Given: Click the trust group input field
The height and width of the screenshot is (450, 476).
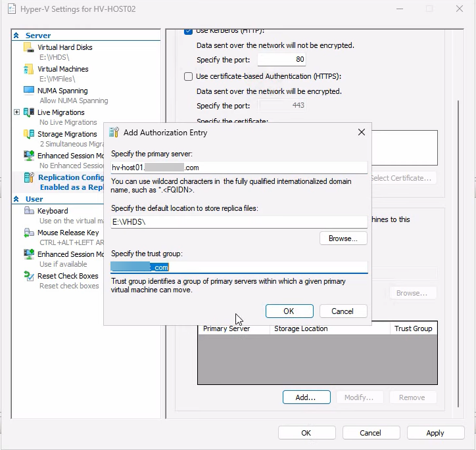Looking at the screenshot, I should point(239,267).
